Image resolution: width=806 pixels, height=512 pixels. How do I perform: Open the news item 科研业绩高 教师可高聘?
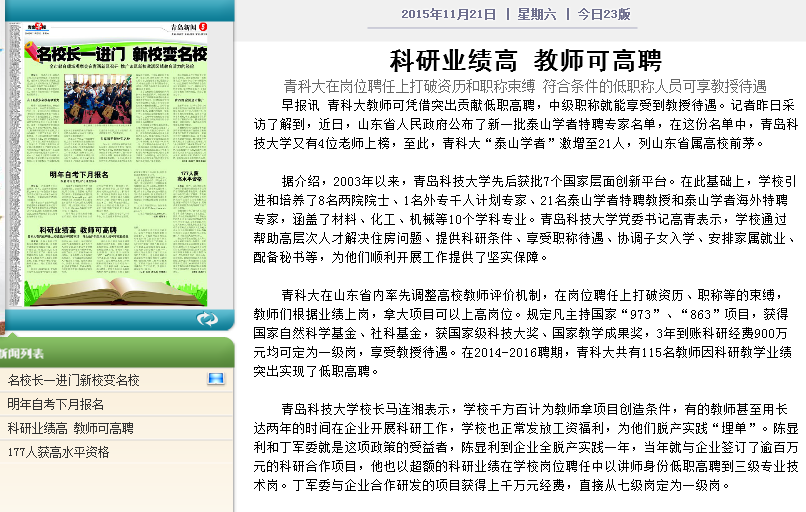(x=70, y=428)
